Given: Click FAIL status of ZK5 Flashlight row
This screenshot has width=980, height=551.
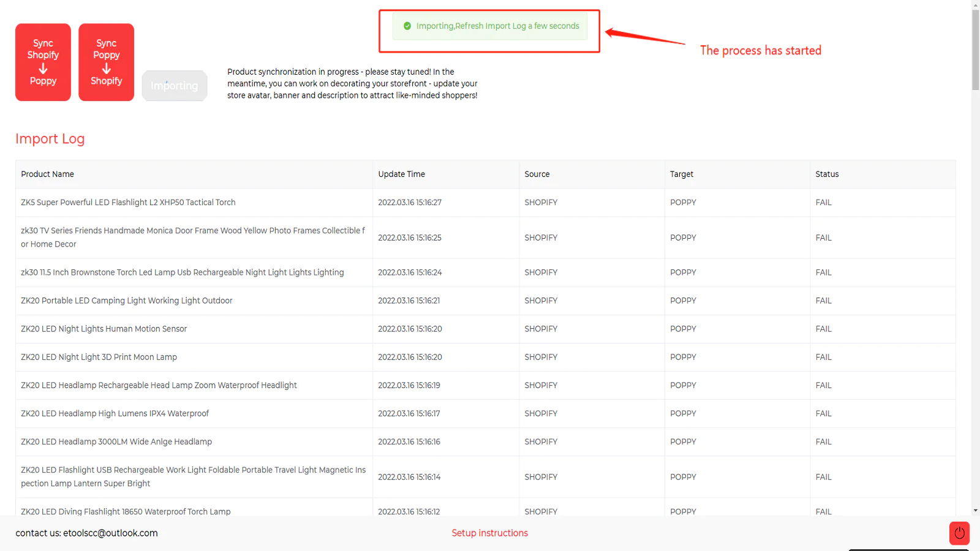Looking at the screenshot, I should pos(823,203).
